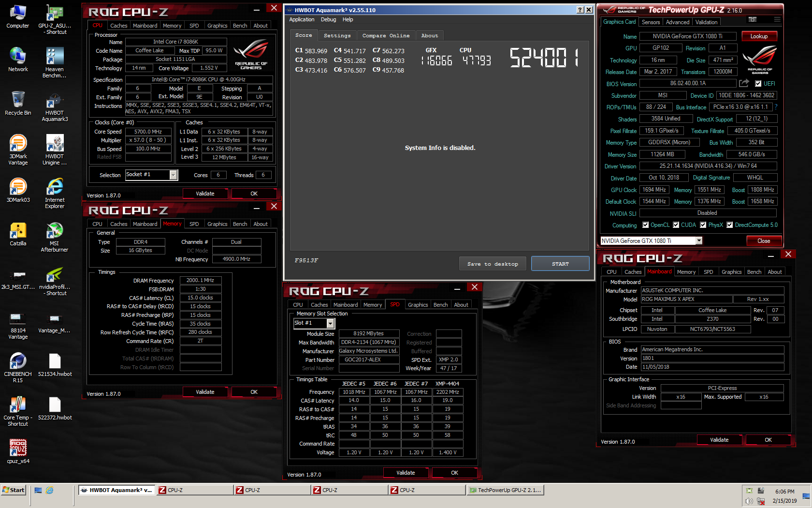
Task: Click the Part Number field GOC2017-ALEX
Action: (369, 359)
